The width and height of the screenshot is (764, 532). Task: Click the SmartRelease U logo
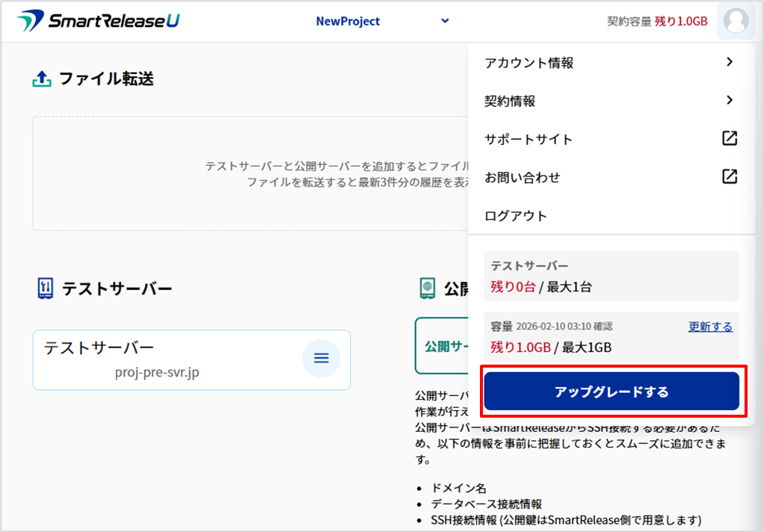click(99, 21)
